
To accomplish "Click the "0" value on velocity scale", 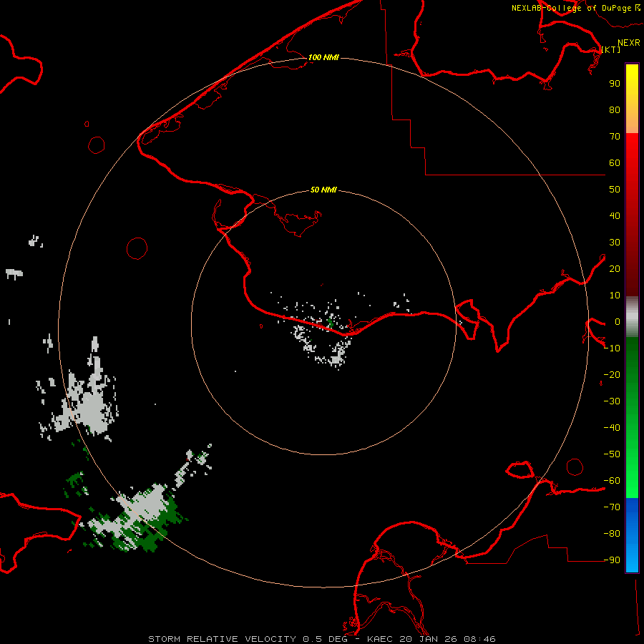I will click(618, 322).
